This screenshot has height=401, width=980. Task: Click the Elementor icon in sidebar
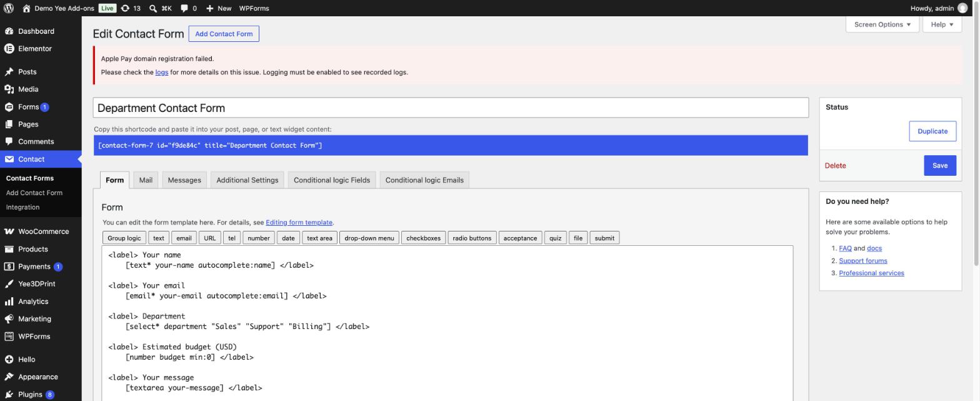(x=9, y=49)
